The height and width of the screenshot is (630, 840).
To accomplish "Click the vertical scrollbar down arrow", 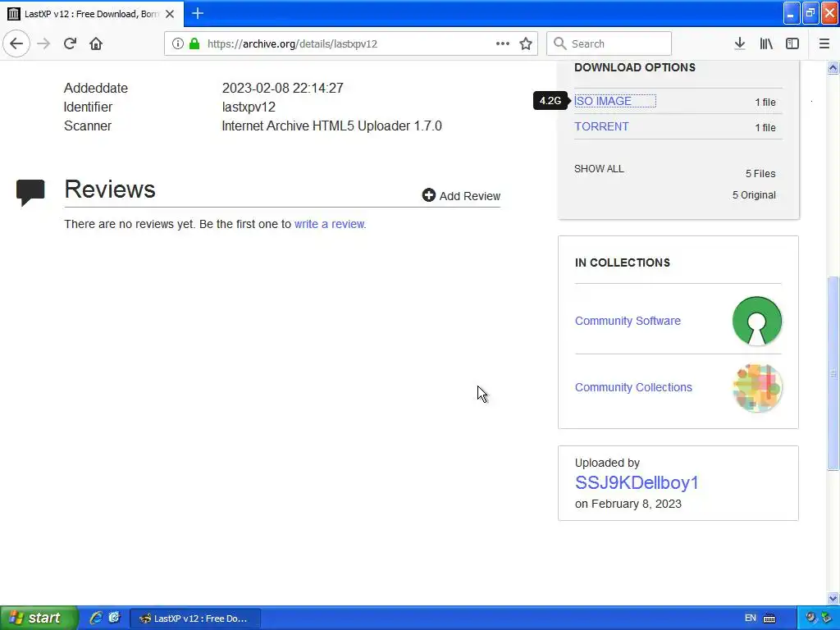I will 833,598.
